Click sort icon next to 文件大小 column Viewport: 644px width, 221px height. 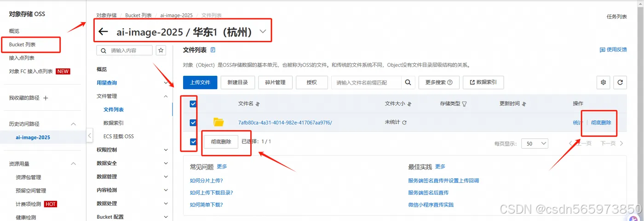409,104
